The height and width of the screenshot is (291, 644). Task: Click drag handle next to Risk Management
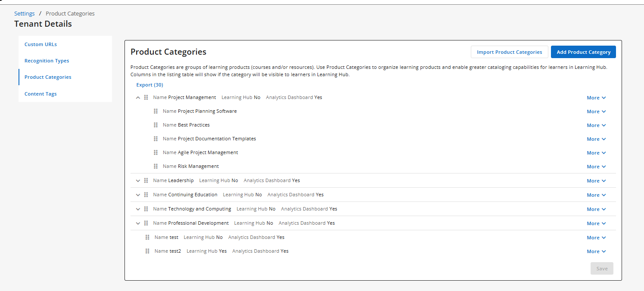click(156, 167)
